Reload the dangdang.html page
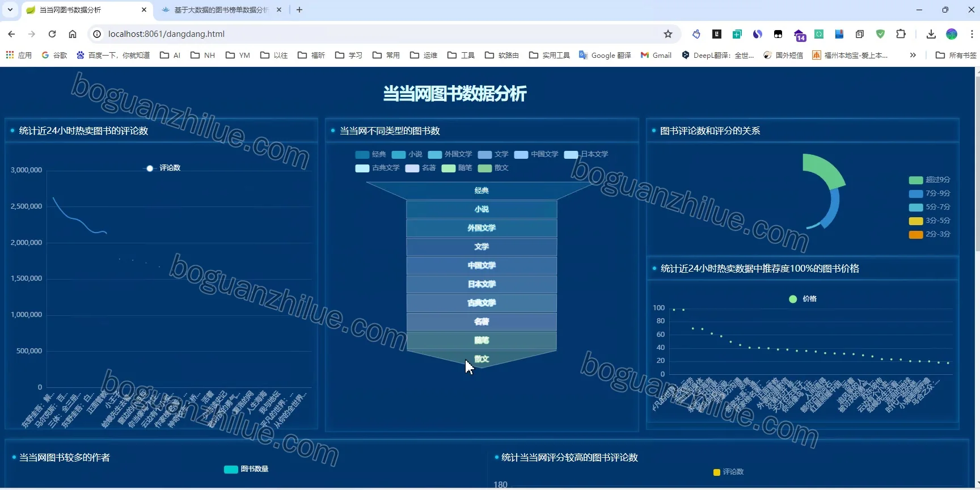980x490 pixels. click(52, 34)
